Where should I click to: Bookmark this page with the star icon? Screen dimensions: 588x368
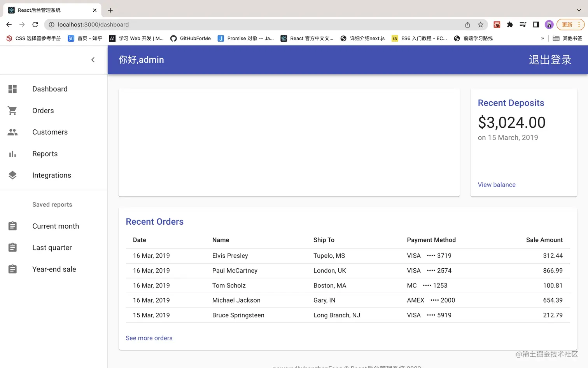[481, 25]
